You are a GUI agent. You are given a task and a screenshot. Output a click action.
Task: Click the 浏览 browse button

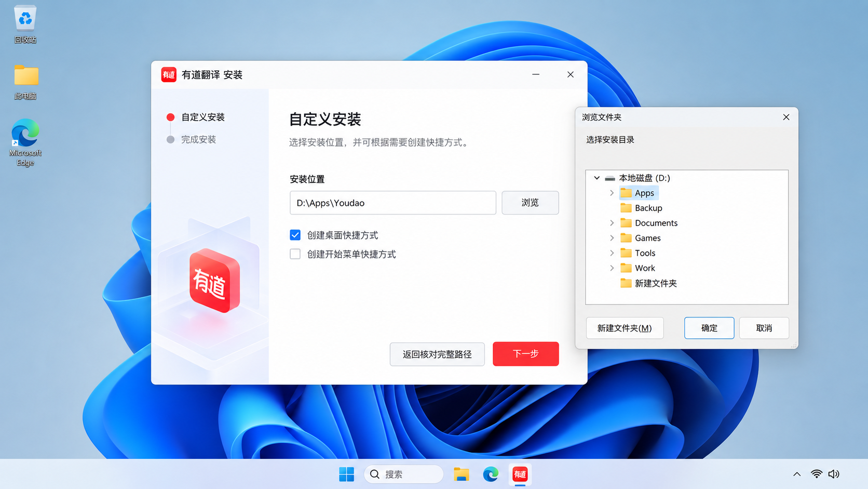(x=530, y=203)
